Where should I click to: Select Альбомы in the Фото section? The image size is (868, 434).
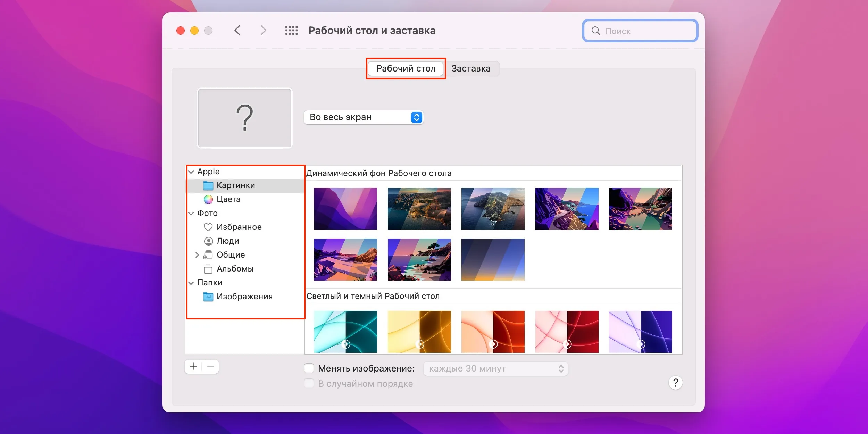click(x=245, y=269)
